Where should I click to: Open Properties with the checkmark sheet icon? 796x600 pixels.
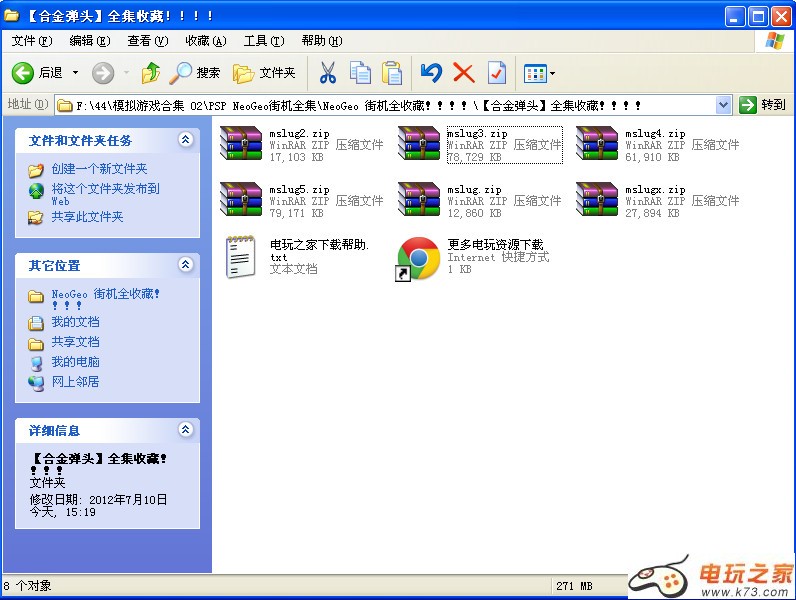click(x=497, y=73)
